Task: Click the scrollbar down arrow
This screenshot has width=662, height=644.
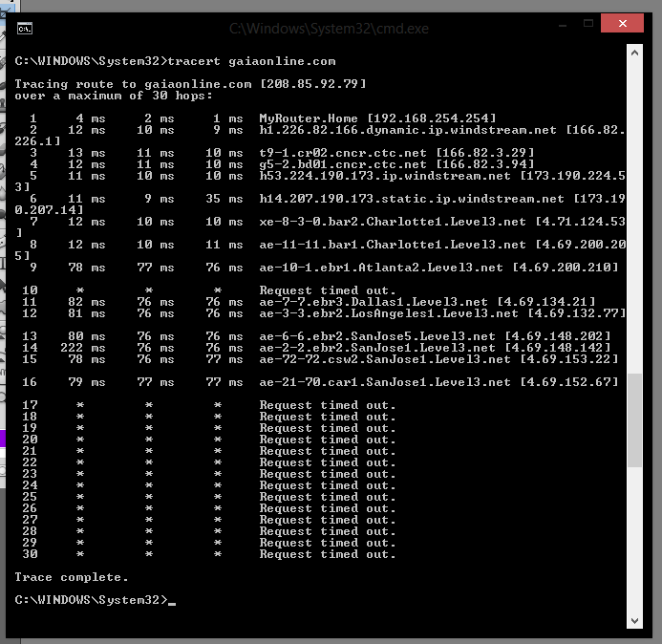Action: (x=634, y=621)
